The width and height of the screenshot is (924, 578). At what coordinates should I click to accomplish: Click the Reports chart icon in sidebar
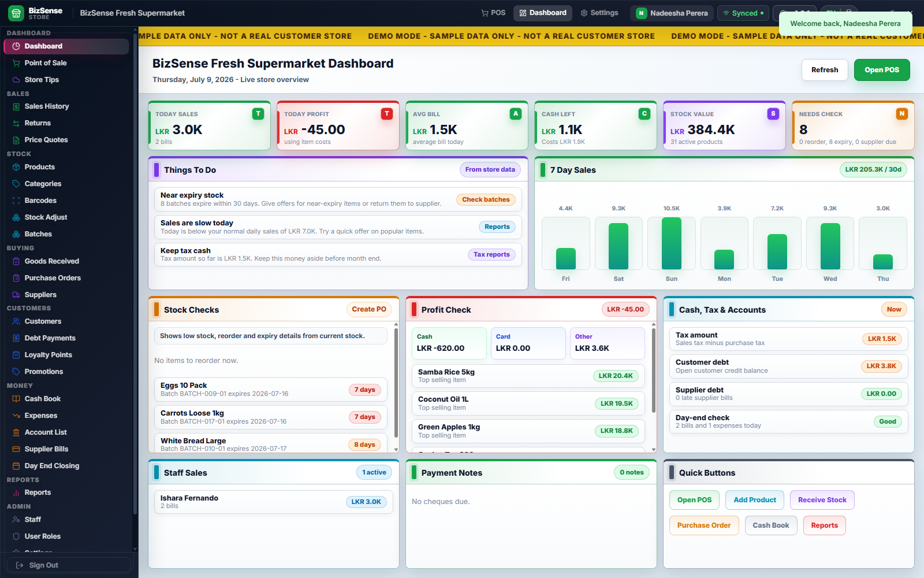click(x=16, y=492)
